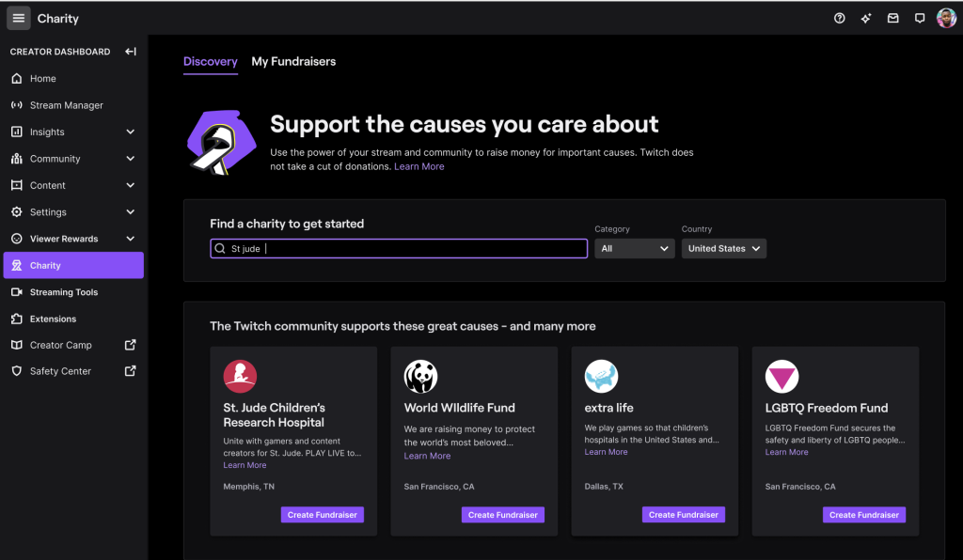Viewport: 963px width, 560px height.
Task: Click Learn More under St. Jude
Action: [x=245, y=465]
